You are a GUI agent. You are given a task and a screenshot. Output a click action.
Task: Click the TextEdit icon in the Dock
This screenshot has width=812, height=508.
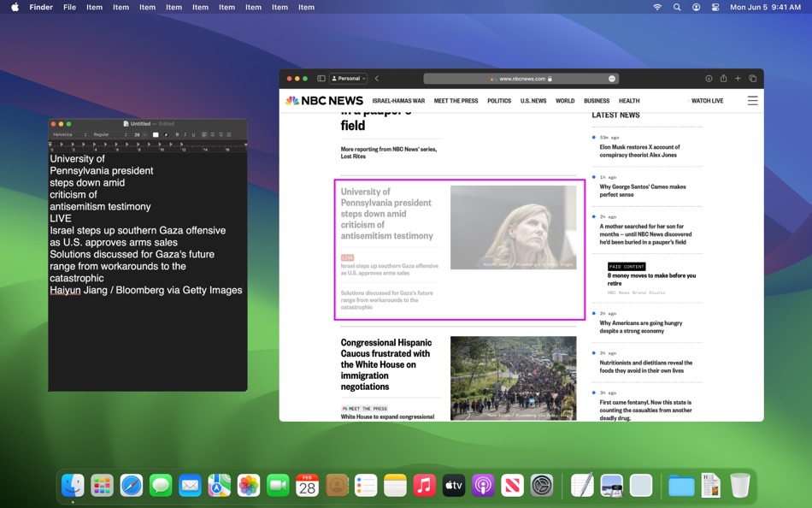[x=582, y=486]
